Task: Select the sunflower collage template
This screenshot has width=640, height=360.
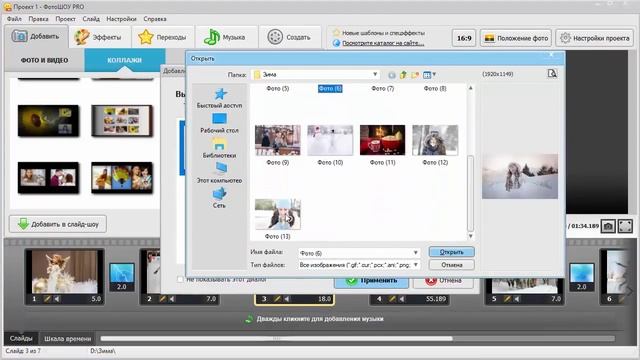Action: (48, 121)
